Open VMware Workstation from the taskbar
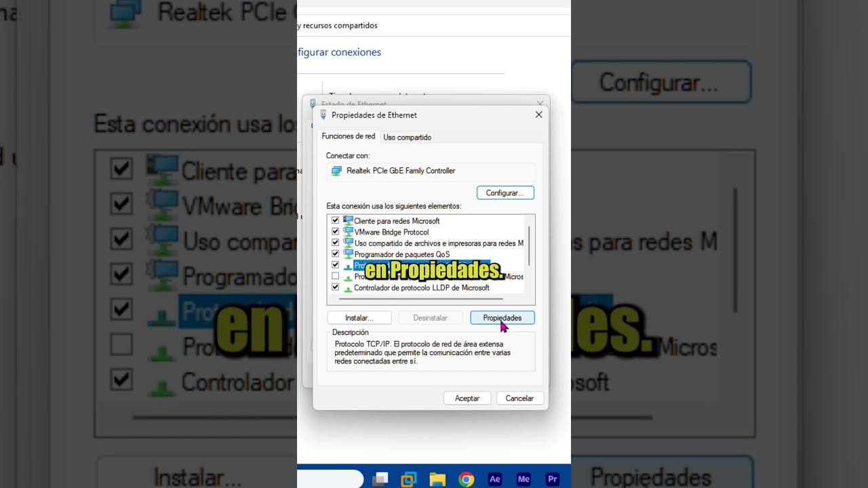 coord(408,479)
